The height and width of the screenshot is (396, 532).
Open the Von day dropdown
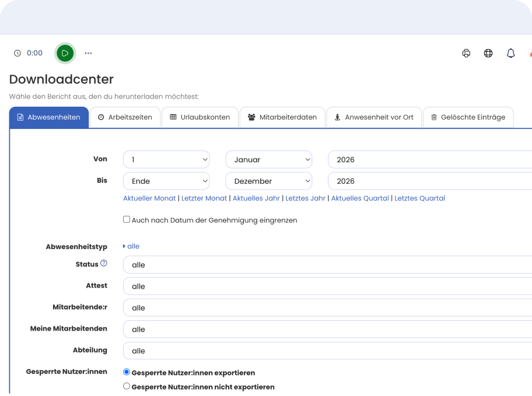click(166, 159)
